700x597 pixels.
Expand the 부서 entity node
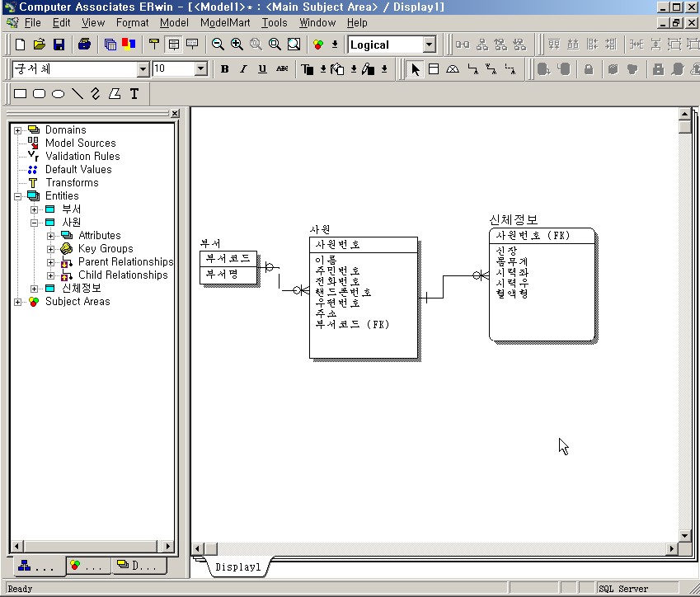34,209
